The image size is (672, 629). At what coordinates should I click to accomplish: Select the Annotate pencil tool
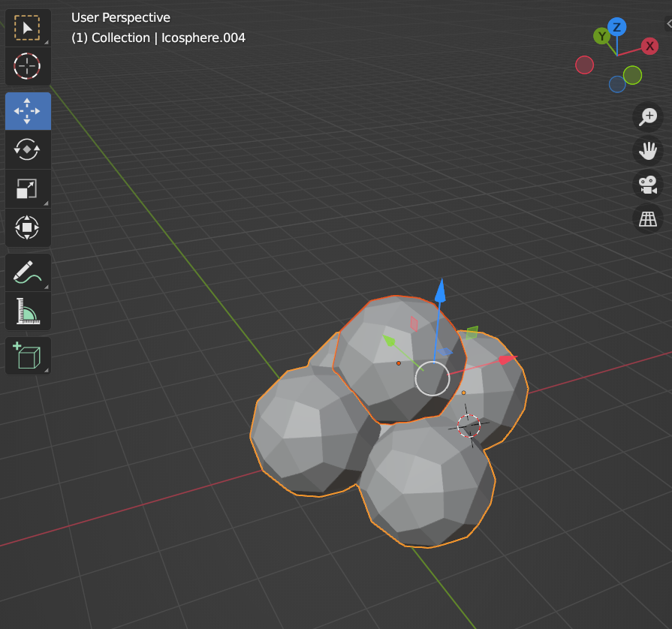coord(28,272)
